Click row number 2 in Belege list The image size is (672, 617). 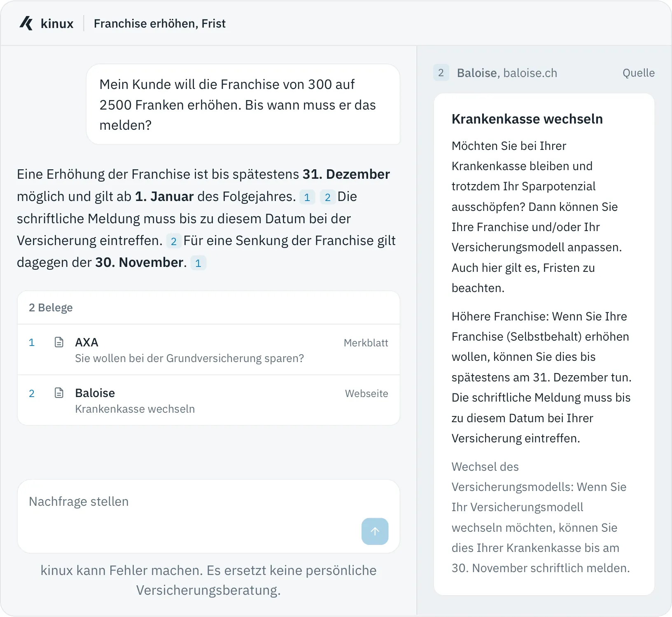(31, 393)
